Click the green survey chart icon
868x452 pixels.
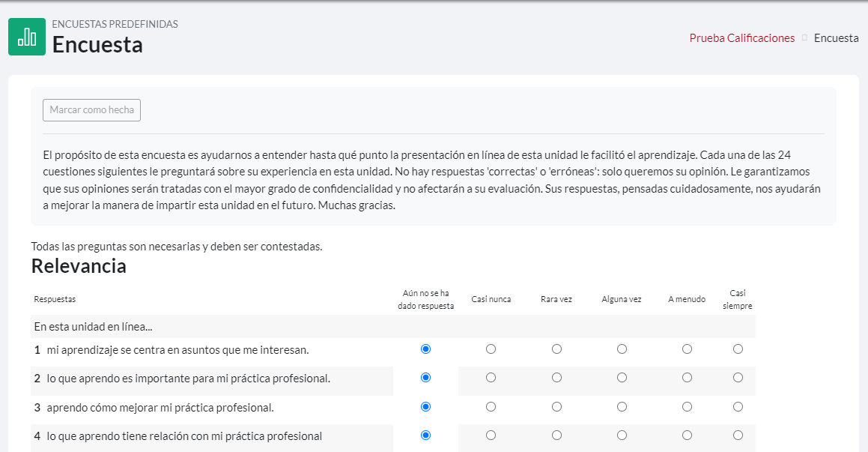[x=27, y=37]
